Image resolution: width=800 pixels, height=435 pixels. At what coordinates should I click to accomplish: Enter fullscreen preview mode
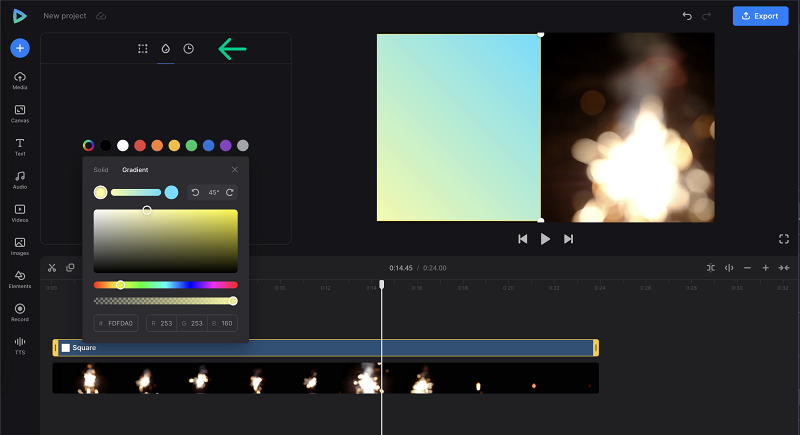point(784,239)
